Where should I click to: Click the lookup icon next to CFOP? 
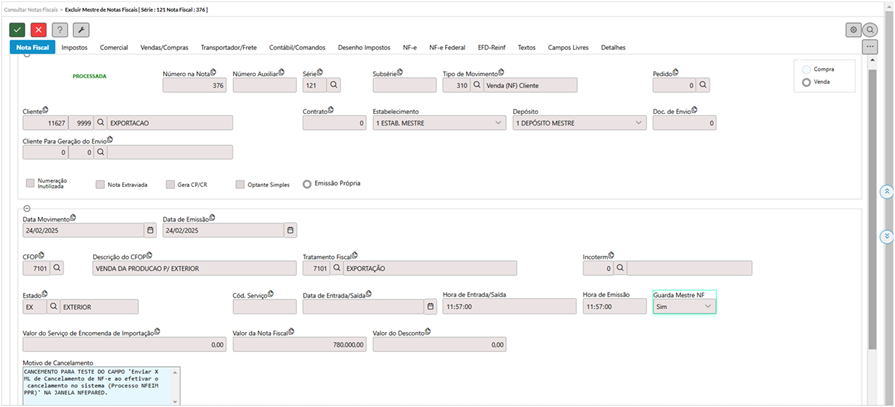[x=57, y=268]
